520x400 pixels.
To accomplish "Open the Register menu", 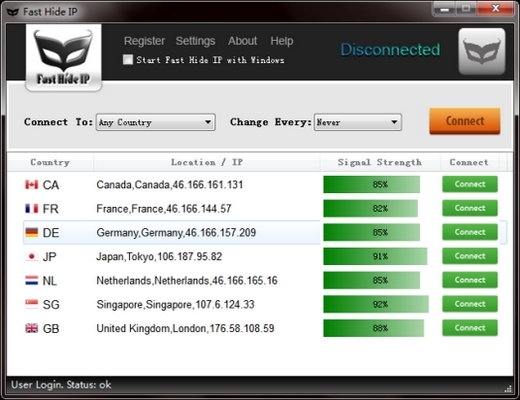I will point(144,41).
